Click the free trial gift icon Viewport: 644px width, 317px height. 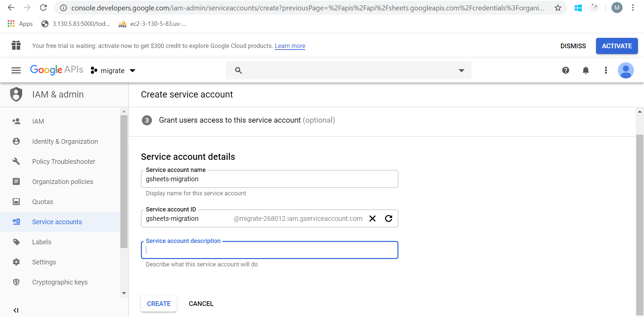(16, 46)
